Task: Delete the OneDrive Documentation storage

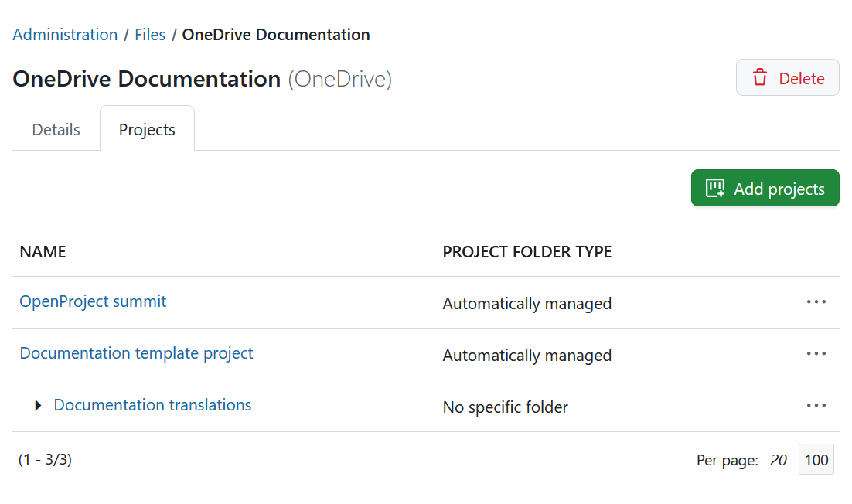Action: coord(787,77)
